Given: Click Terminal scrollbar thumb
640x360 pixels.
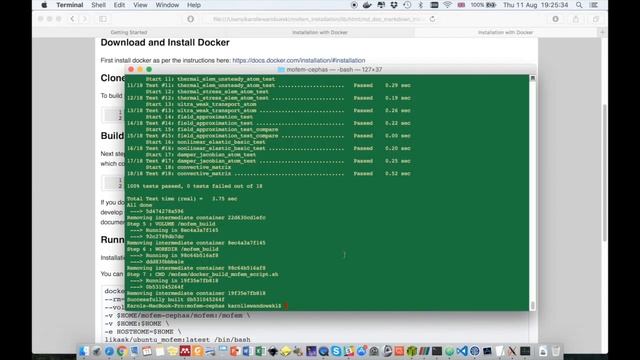Looking at the screenshot, I should tap(532, 305).
